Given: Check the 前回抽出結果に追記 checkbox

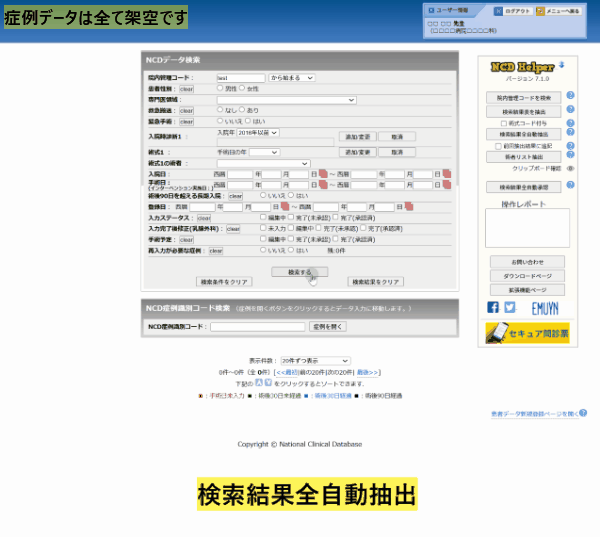Looking at the screenshot, I should click(497, 145).
